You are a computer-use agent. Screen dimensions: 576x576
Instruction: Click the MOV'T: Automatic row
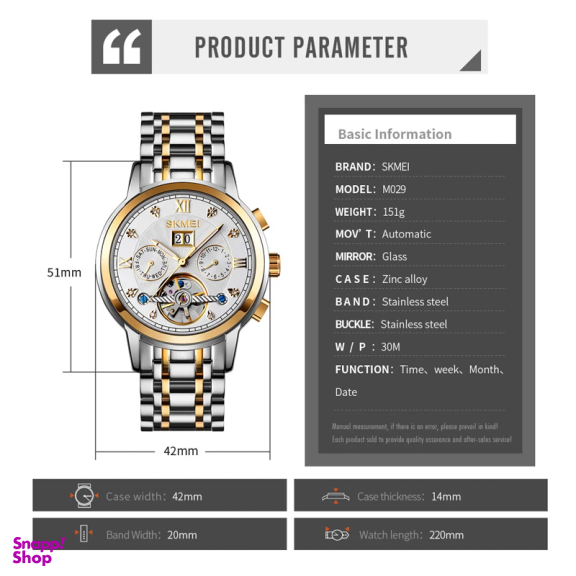(x=419, y=234)
